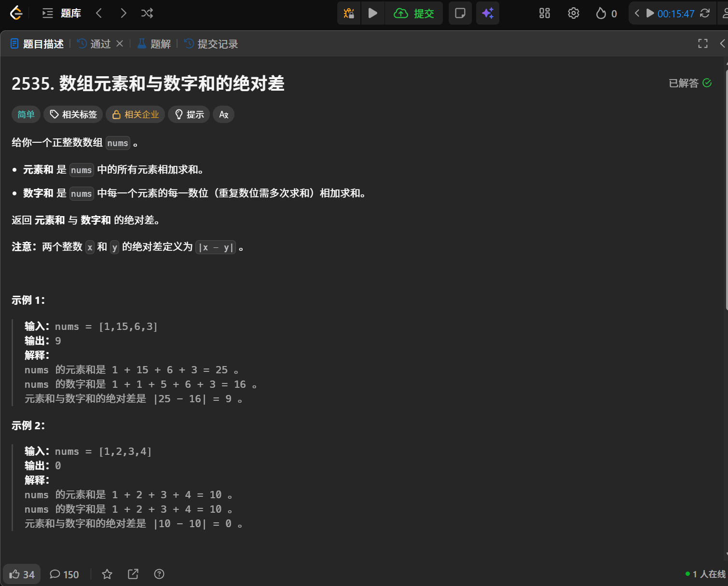This screenshot has height=586, width=728.
Task: Close the 通过 tab
Action: point(120,43)
